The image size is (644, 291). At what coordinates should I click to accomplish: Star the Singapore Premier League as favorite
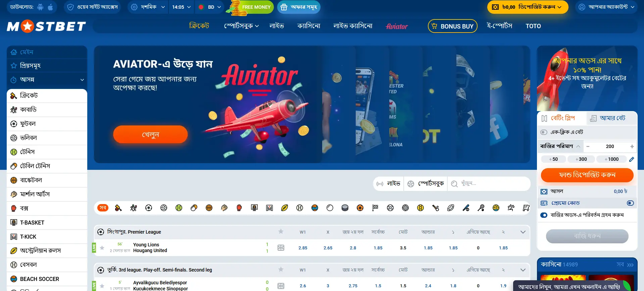click(281, 232)
